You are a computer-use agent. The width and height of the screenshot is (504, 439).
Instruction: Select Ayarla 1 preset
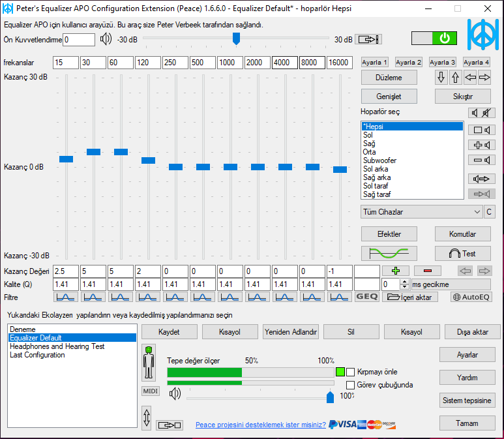coord(374,62)
